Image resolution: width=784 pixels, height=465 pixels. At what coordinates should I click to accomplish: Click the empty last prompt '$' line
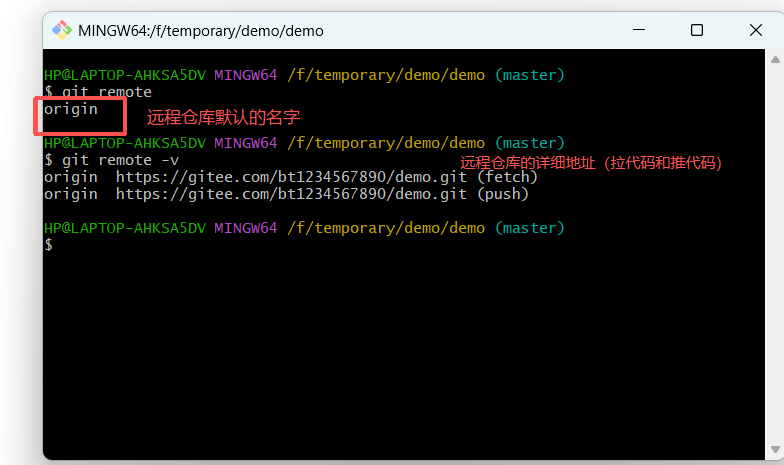(x=48, y=245)
